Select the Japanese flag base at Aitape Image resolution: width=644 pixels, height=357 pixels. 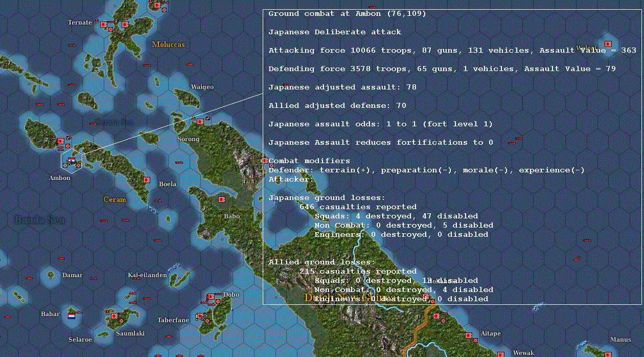click(x=469, y=336)
